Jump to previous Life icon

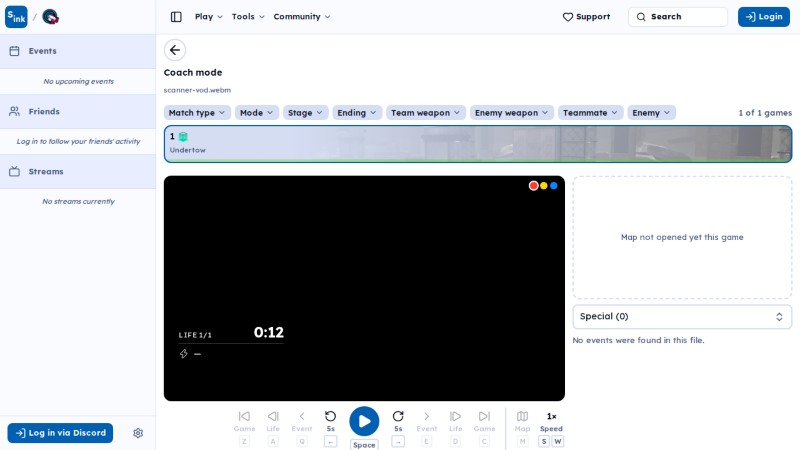tap(273, 416)
